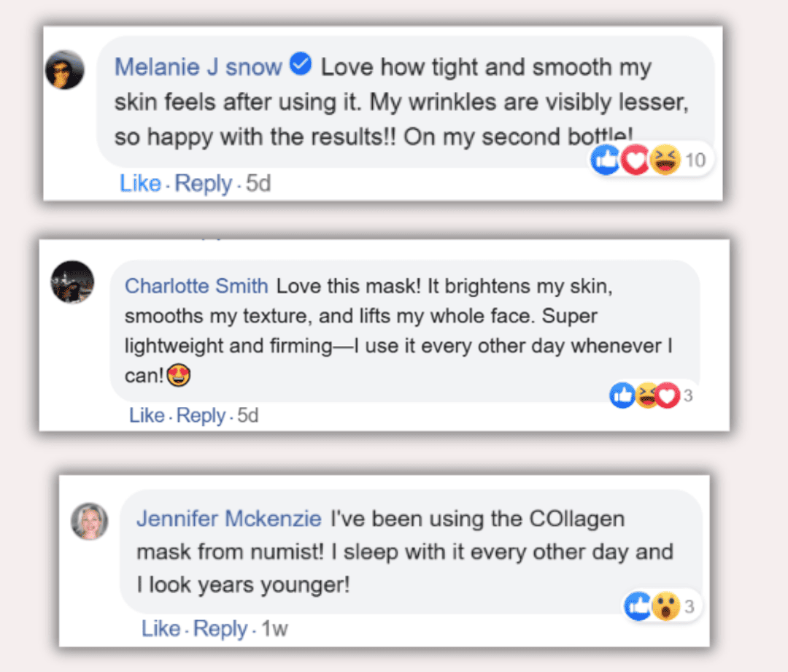
Task: Click the blue thumbs-up reaction on Melanie's comment
Action: tap(606, 160)
